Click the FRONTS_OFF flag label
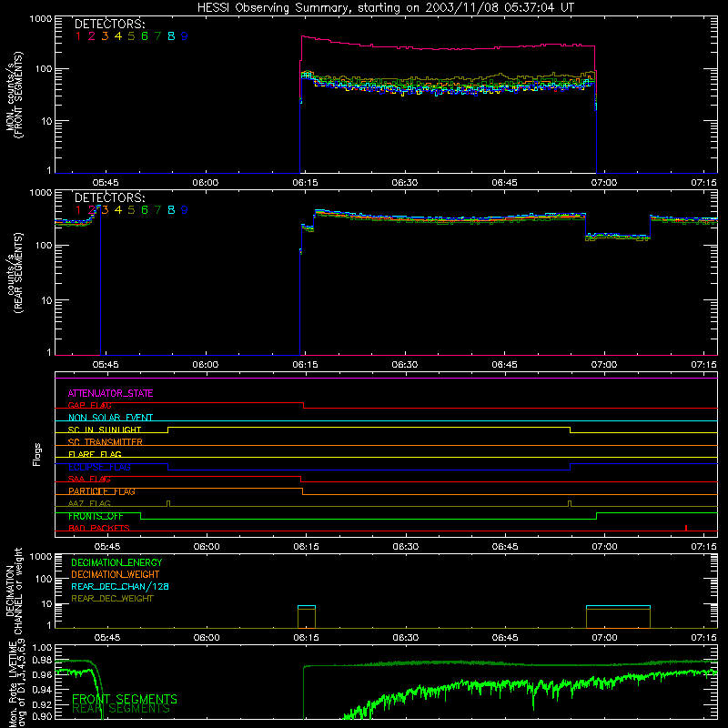Viewport: 728px width, 728px height. (96, 516)
